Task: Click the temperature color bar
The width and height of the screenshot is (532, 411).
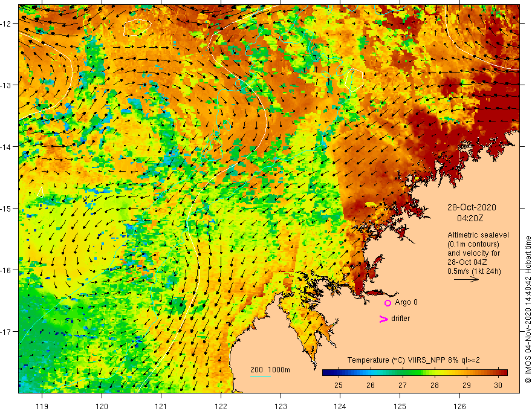Action: click(415, 373)
